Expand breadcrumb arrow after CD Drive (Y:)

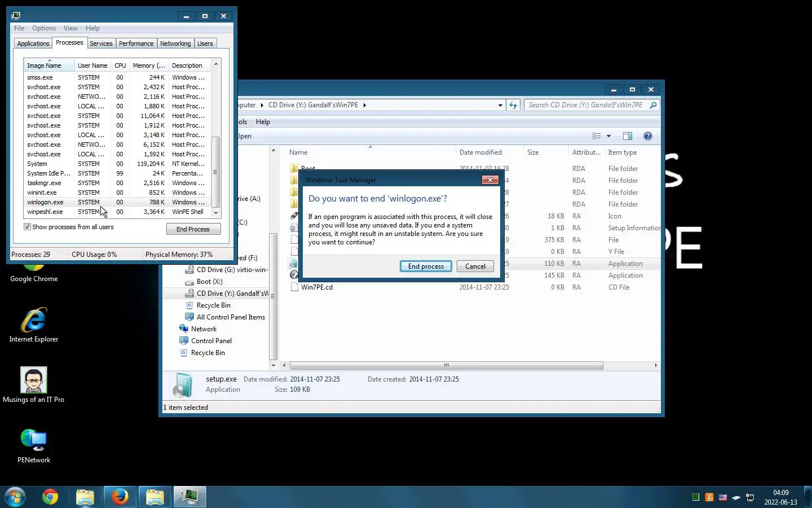click(364, 105)
